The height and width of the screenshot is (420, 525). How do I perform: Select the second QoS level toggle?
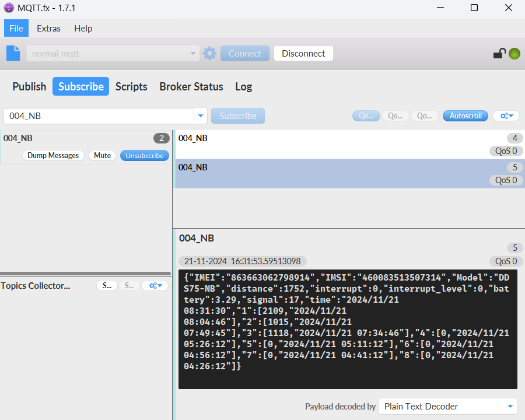pyautogui.click(x=395, y=116)
